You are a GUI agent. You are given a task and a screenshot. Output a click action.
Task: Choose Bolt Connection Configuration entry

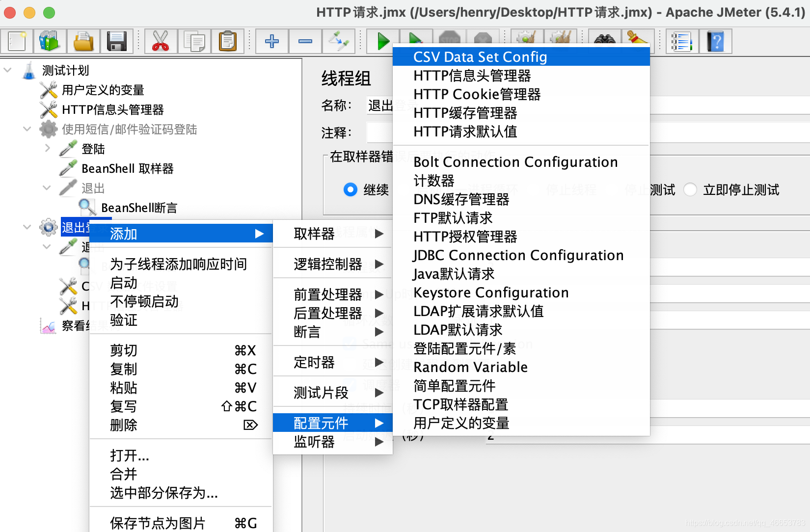pyautogui.click(x=521, y=162)
